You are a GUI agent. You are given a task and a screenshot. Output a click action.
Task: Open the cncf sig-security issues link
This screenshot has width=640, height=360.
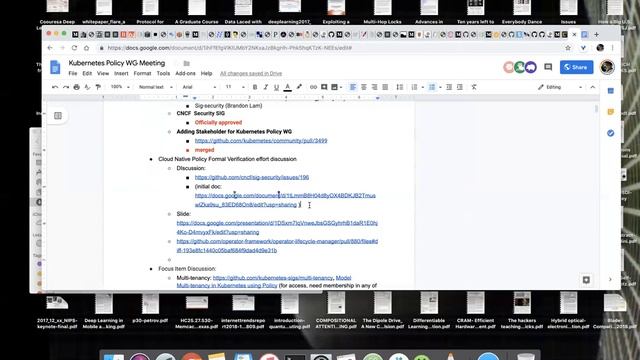pos(252,178)
